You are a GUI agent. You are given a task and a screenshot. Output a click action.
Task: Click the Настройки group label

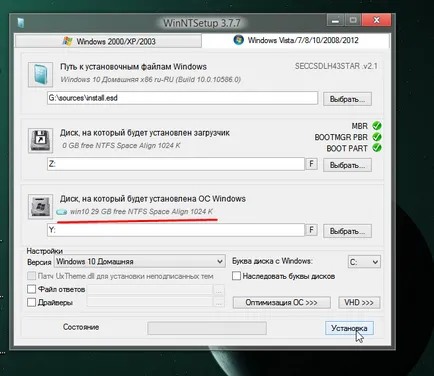45,251
